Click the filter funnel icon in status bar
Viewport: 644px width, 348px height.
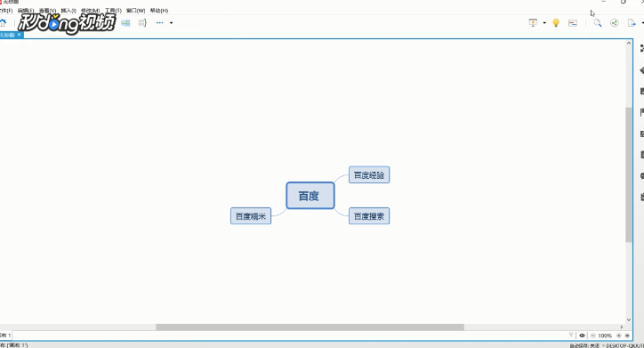point(571,336)
